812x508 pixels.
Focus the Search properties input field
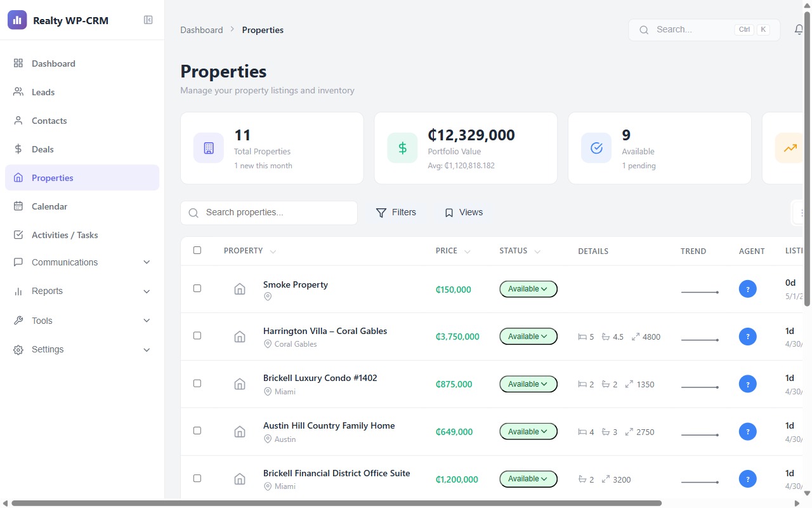(269, 213)
